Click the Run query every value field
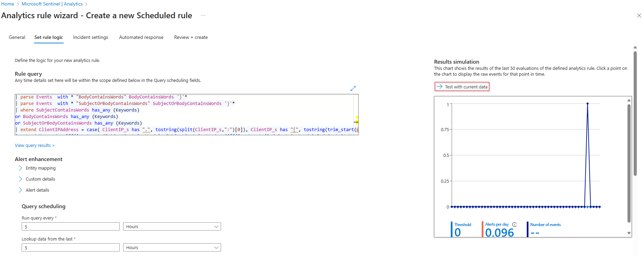Image resolution: width=644 pixels, height=256 pixels. [70, 227]
